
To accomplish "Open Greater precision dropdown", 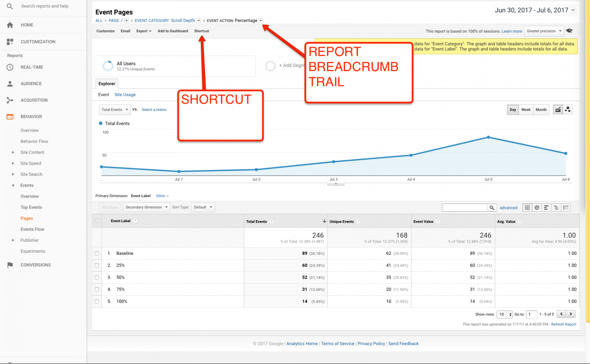I will point(544,31).
